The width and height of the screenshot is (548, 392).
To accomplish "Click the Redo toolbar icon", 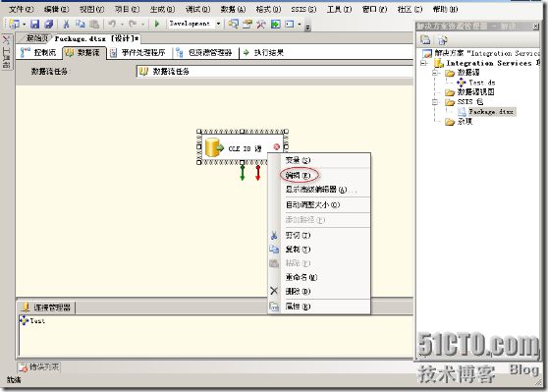I will (133, 24).
